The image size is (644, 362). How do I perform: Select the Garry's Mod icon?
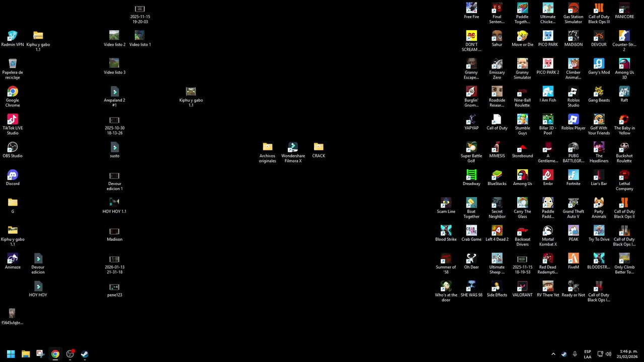[599, 66]
